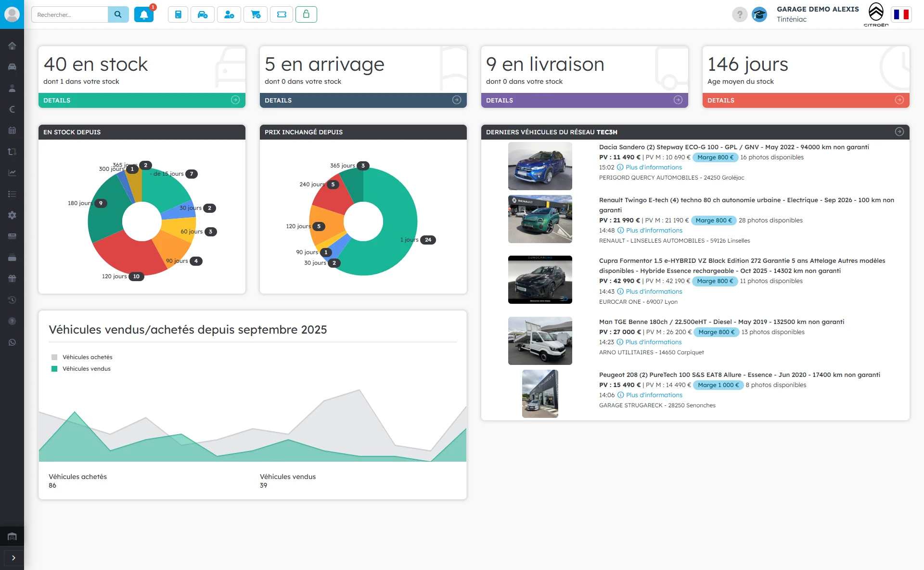Open the settings gear in sidebar
This screenshot has height=570, width=924.
pyautogui.click(x=12, y=215)
